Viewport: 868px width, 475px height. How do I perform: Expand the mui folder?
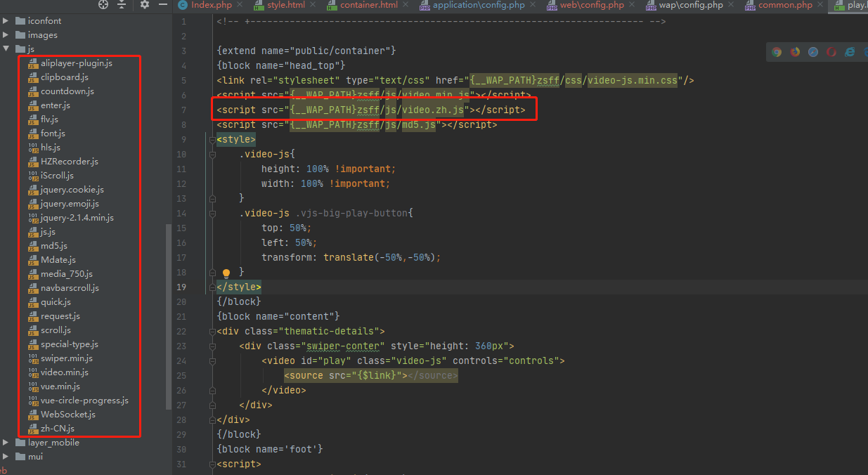click(6, 457)
